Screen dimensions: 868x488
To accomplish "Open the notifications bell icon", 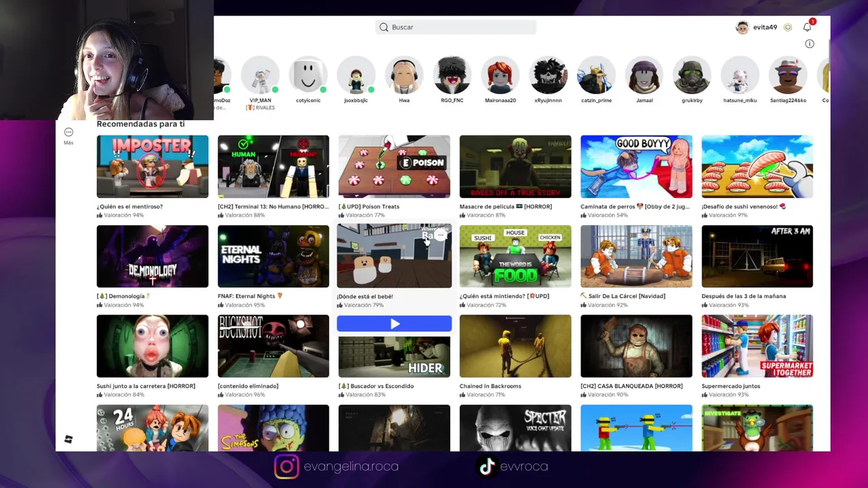I will [x=807, y=27].
